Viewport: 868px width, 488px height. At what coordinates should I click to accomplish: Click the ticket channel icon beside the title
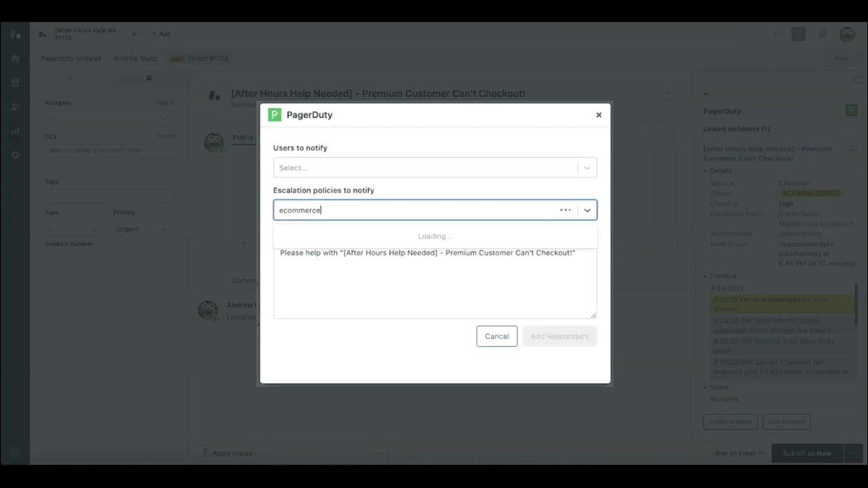pyautogui.click(x=214, y=95)
